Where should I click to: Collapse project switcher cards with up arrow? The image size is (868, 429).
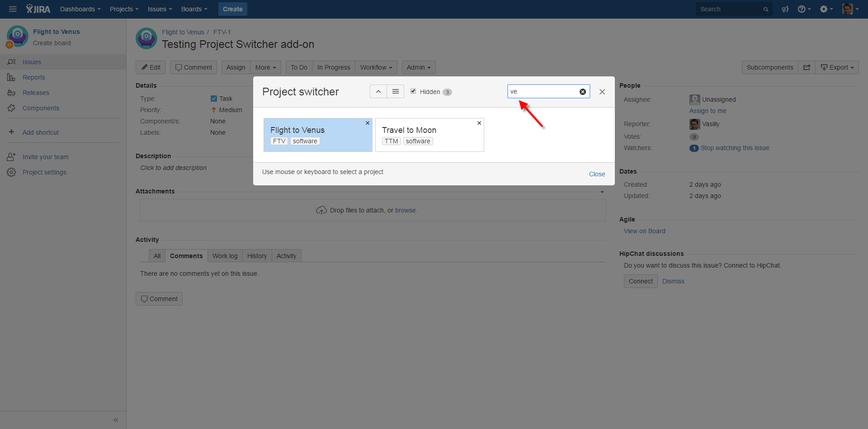378,91
